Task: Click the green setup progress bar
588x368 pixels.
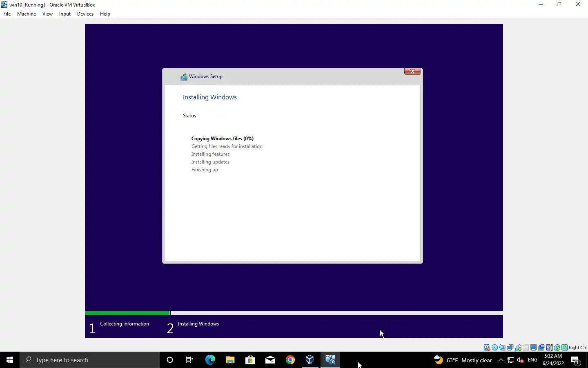Action: click(127, 313)
